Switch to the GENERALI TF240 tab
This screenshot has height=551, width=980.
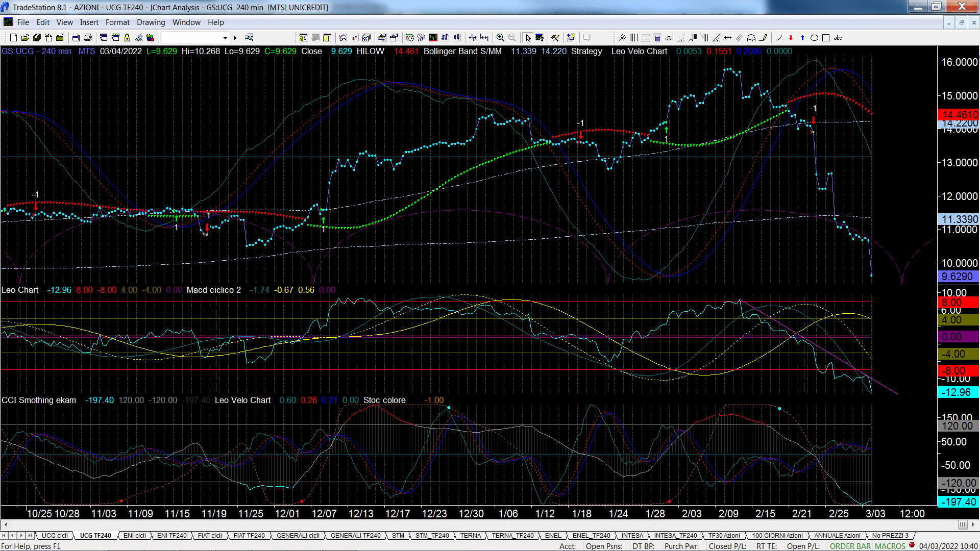[x=356, y=535]
